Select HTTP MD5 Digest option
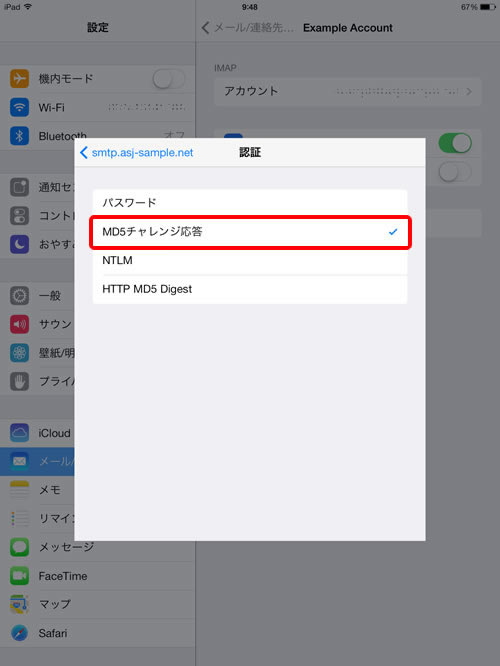The height and width of the screenshot is (666, 500). [250, 289]
